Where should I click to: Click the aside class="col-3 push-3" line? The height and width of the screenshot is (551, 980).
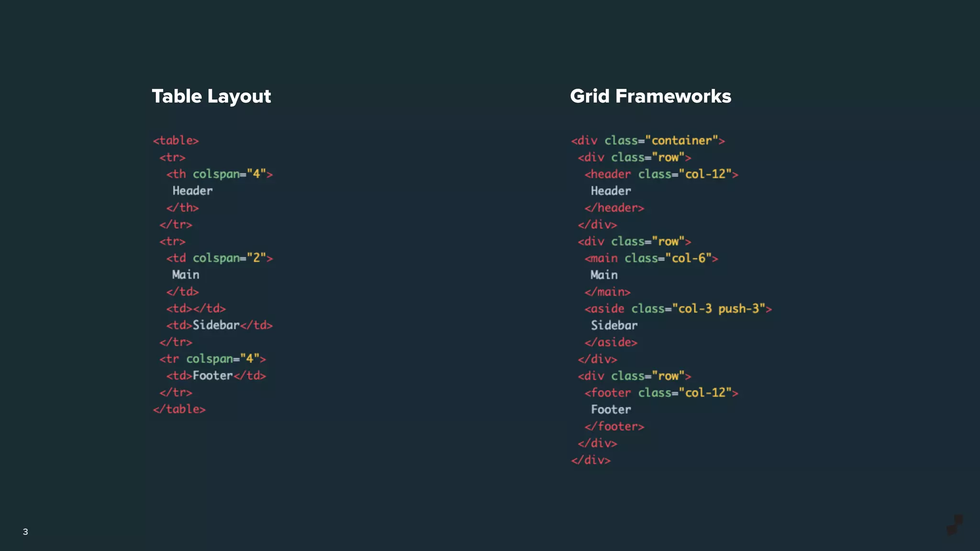(x=678, y=309)
